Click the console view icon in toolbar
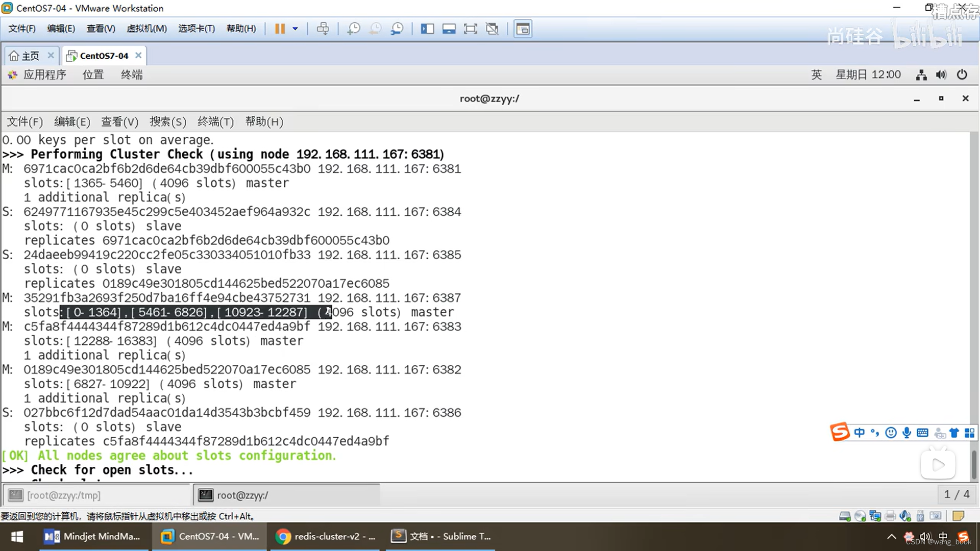The image size is (980, 551). tap(523, 29)
